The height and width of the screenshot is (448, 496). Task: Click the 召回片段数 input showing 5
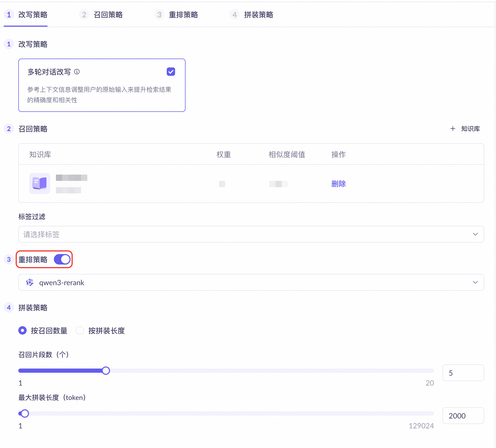click(463, 373)
